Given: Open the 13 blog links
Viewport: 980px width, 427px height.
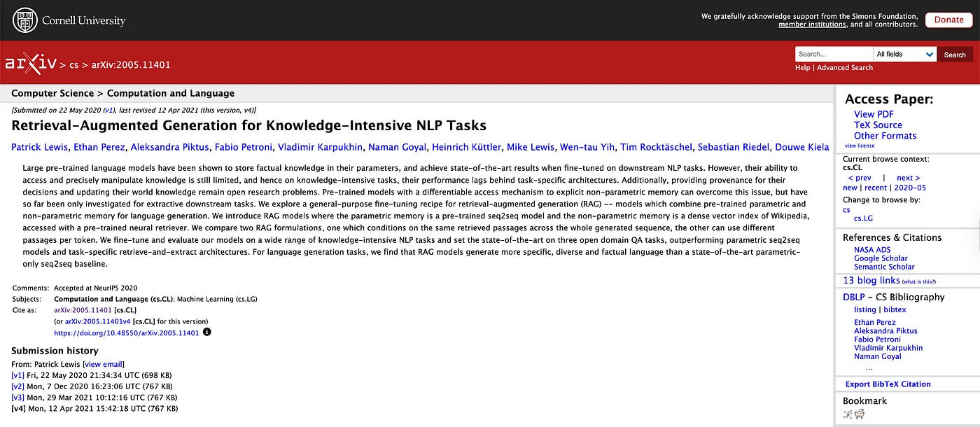Looking at the screenshot, I should (x=871, y=280).
